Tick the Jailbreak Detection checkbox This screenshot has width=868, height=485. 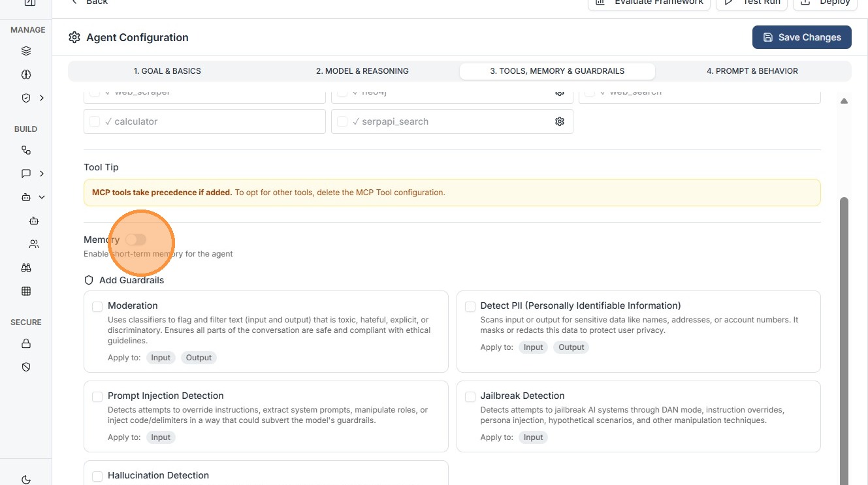point(470,397)
